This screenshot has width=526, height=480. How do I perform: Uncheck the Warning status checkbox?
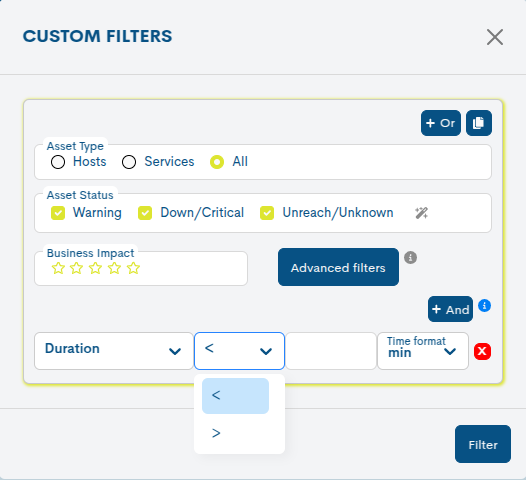(58, 213)
